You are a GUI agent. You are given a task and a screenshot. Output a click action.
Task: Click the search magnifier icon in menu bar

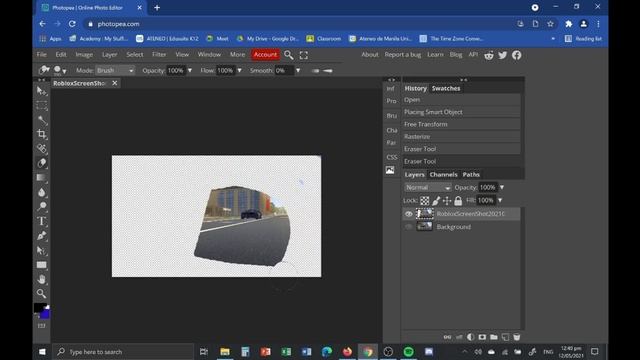(x=289, y=55)
